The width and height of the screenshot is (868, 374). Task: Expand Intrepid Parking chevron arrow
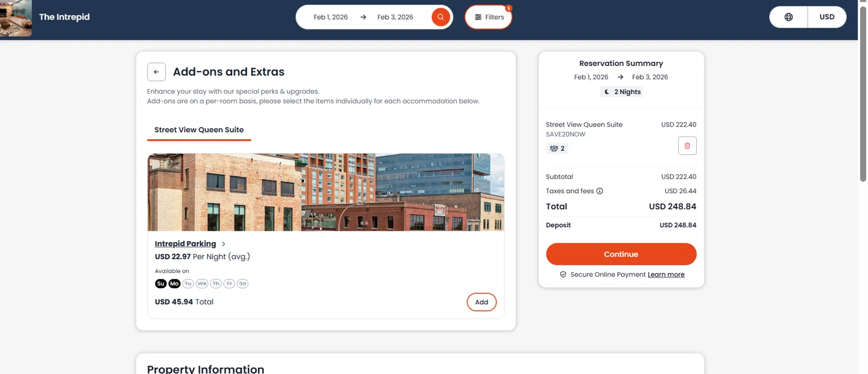point(223,244)
